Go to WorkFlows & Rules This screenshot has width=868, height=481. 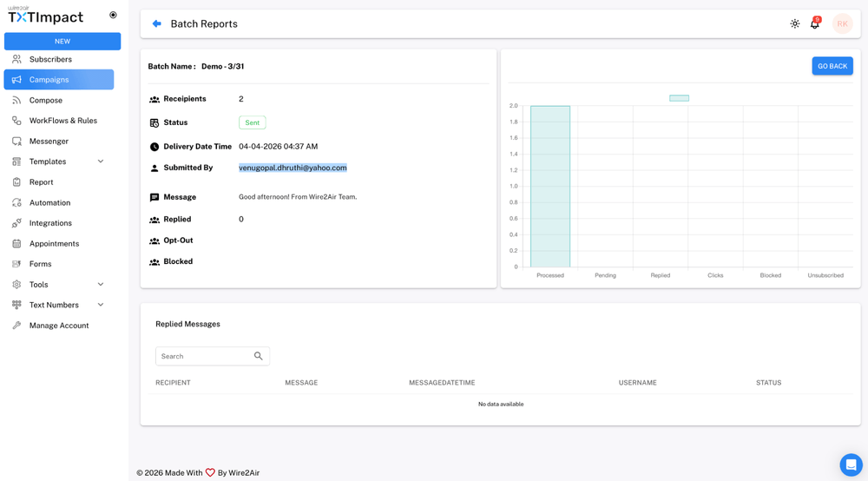63,121
